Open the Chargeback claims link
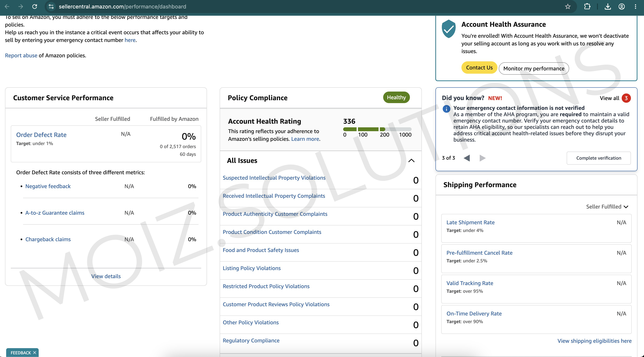This screenshot has height=357, width=644. point(48,239)
